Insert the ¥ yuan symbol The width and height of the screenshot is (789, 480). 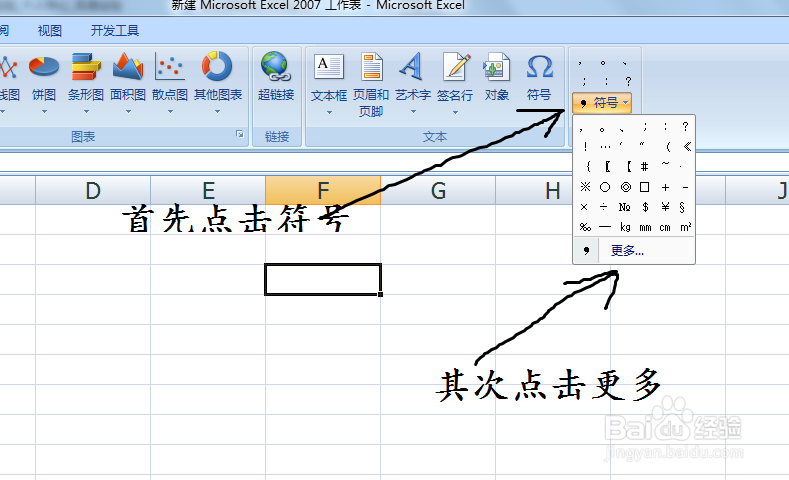point(665,207)
